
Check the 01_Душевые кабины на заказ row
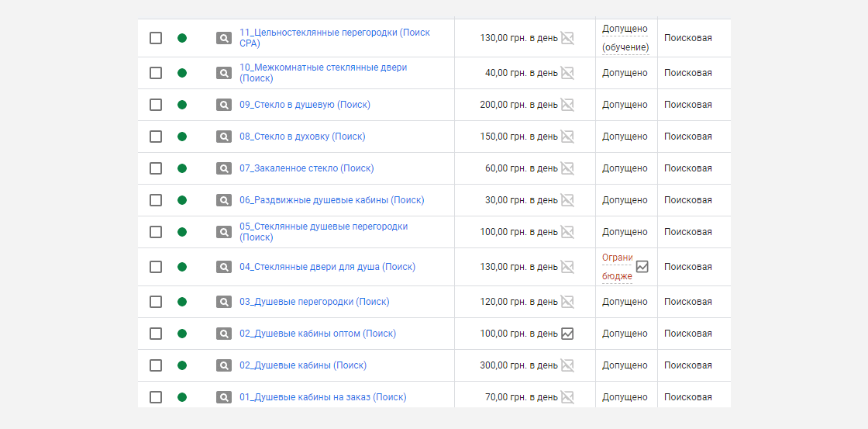[x=156, y=397]
